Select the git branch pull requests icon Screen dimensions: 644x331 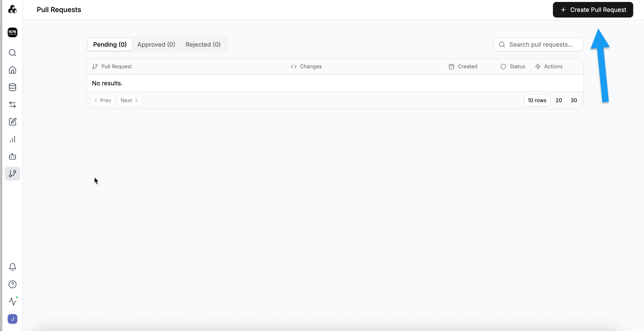13,174
